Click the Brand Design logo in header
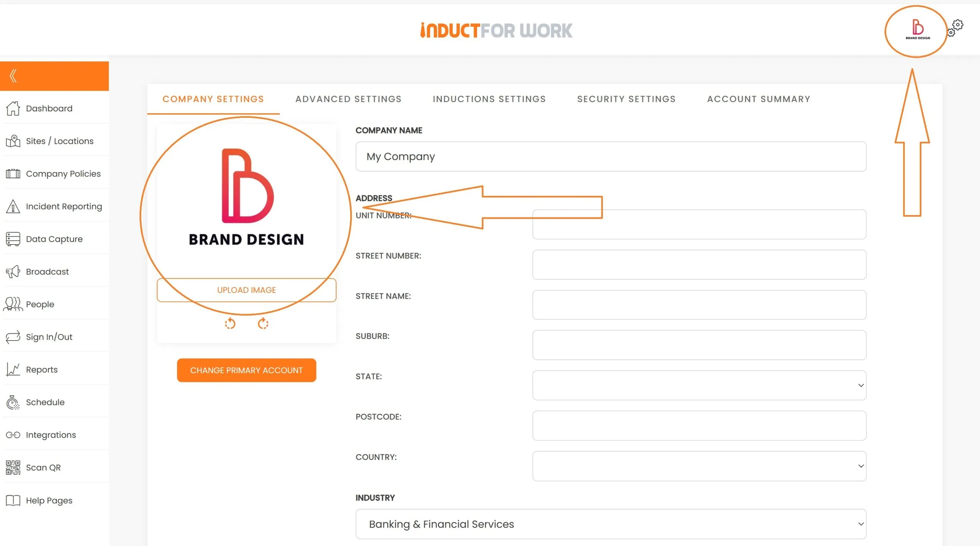The height and width of the screenshot is (546, 980). pos(918,29)
